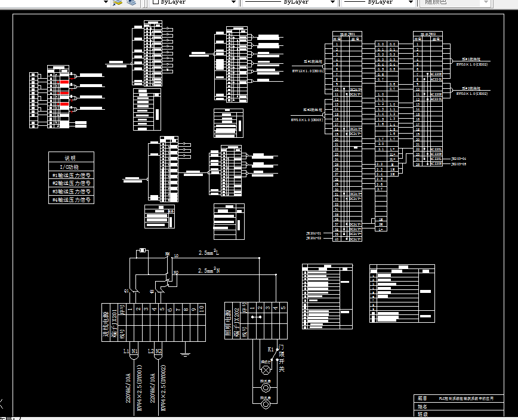Select terminal number 5 in JX202 block
Screen dimensions: 518x420
(283, 308)
